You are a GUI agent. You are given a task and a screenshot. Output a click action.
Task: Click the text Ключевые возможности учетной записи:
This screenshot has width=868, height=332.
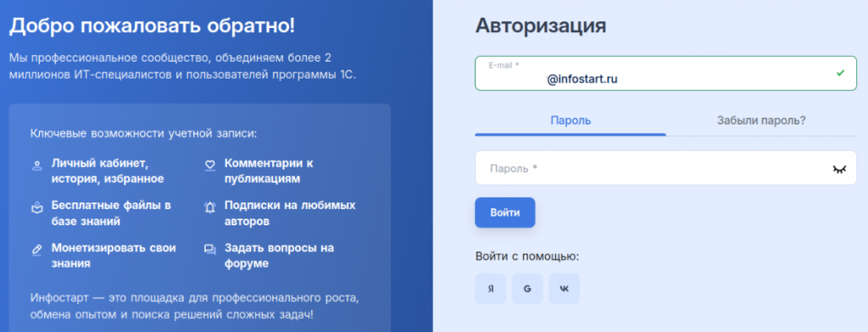click(x=144, y=134)
